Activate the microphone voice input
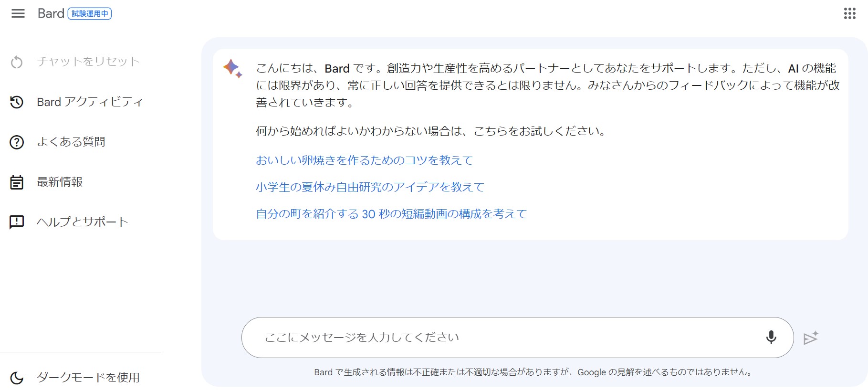The height and width of the screenshot is (391, 868). pyautogui.click(x=771, y=337)
